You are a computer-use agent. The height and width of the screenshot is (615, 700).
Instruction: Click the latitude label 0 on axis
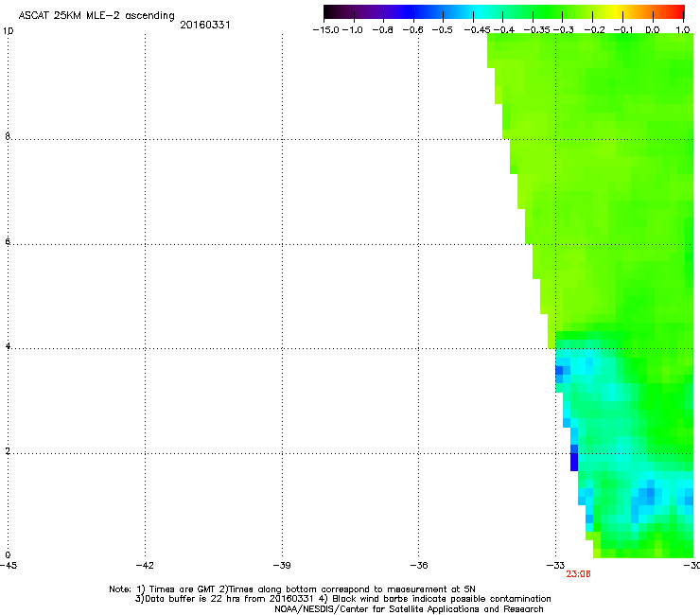click(x=8, y=555)
